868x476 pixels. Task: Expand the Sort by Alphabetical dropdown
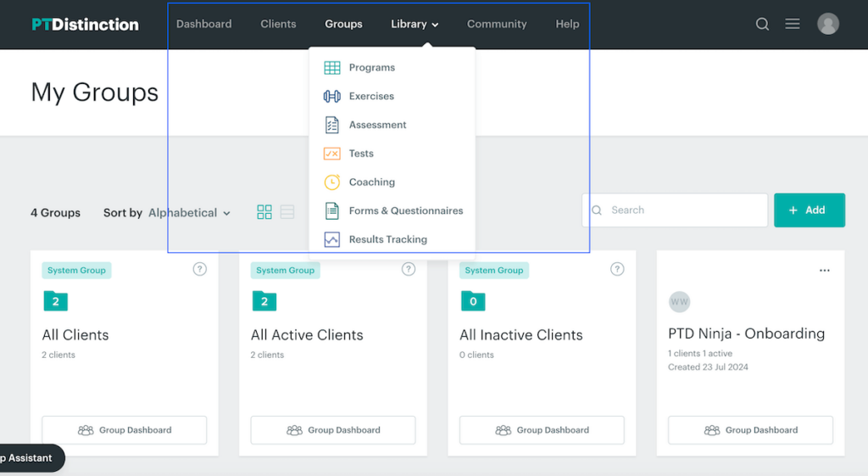tap(190, 213)
